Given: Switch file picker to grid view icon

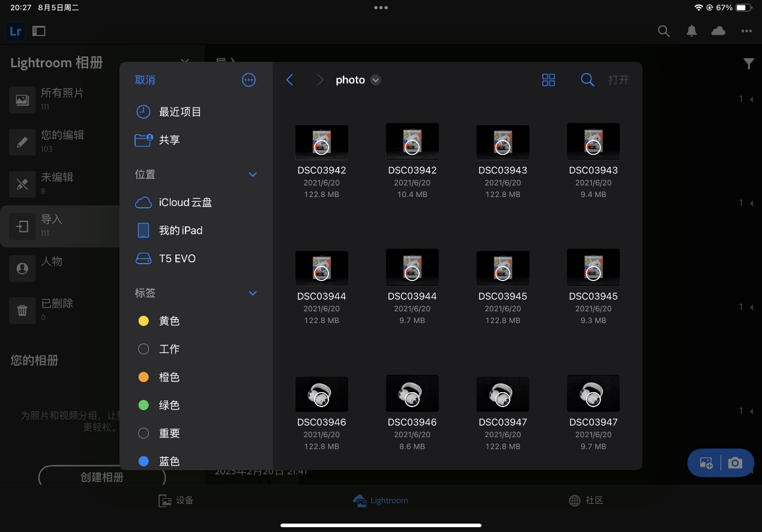Looking at the screenshot, I should pos(548,80).
